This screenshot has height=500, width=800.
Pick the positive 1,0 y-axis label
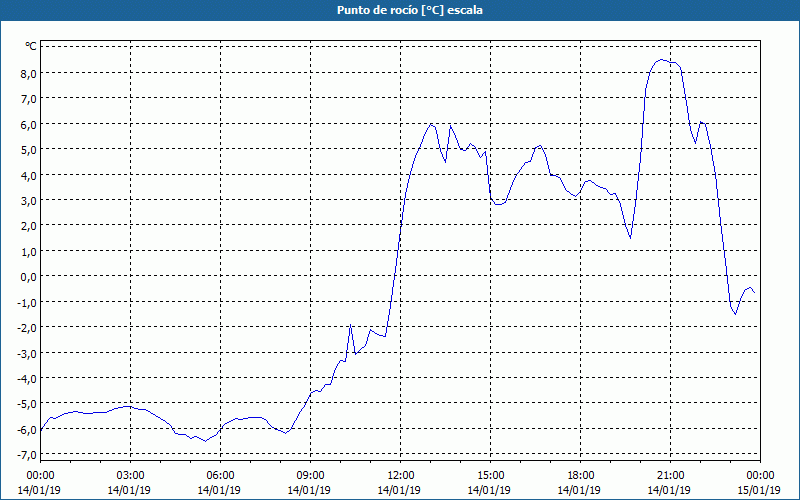coord(29,252)
